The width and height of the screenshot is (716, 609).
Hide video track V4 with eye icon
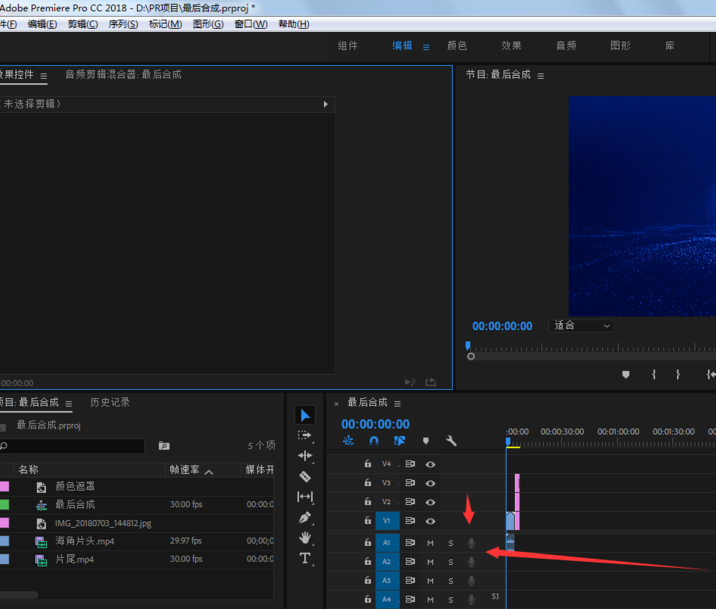tap(430, 464)
